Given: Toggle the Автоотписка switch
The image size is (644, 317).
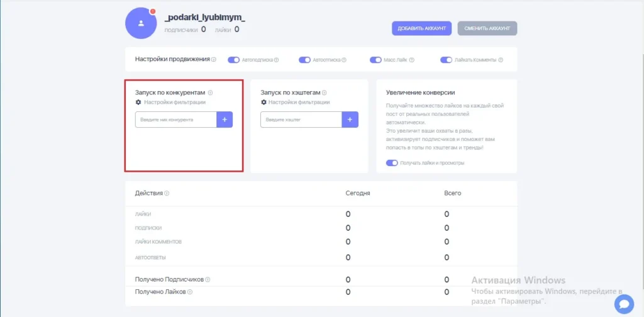Looking at the screenshot, I should click(x=304, y=60).
